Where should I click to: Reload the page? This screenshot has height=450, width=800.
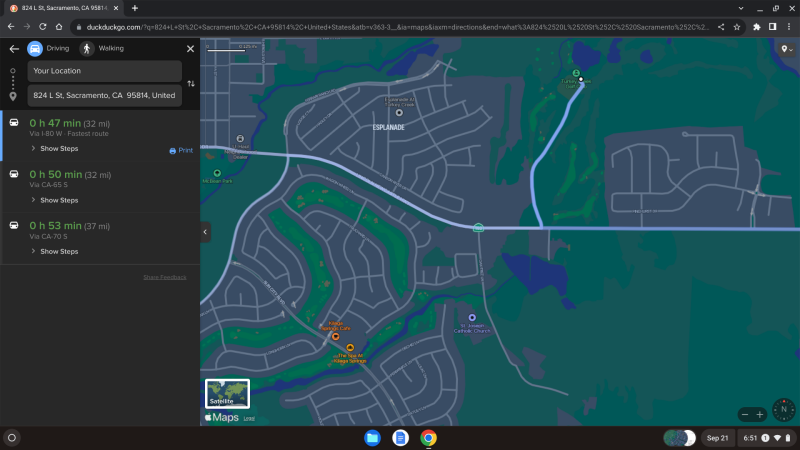point(43,27)
